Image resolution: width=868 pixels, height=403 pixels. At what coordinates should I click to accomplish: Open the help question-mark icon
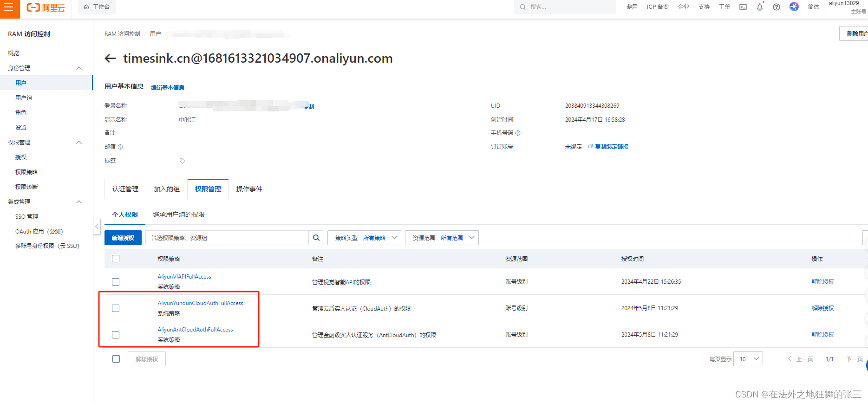777,7
